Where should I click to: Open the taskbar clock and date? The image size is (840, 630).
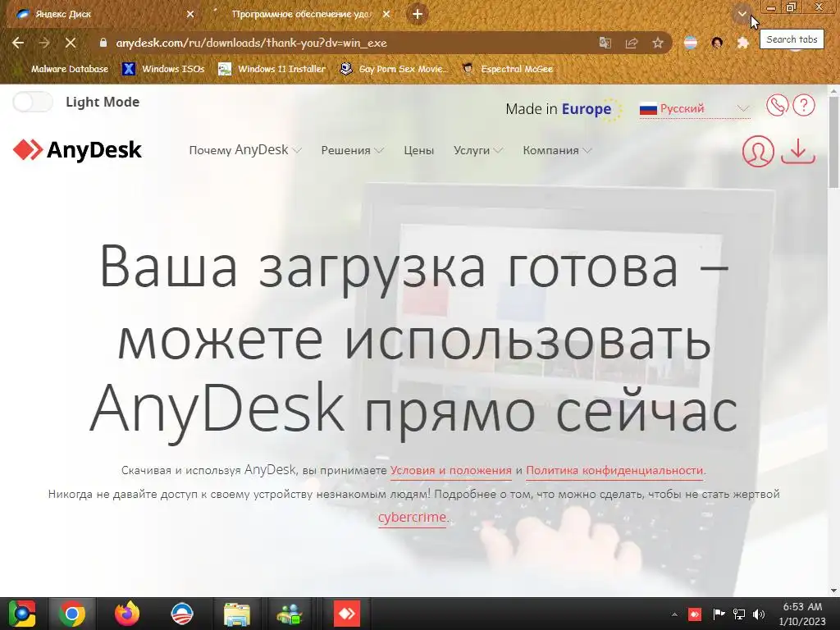[x=802, y=614]
